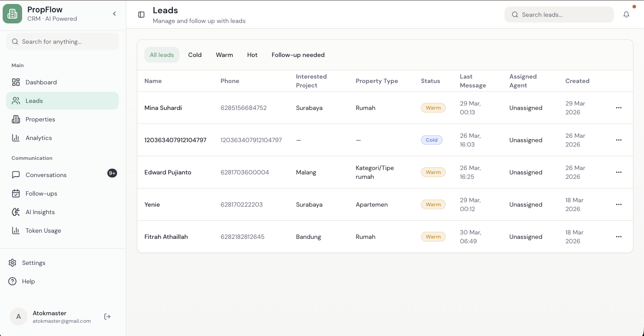Click the Status column header
The width and height of the screenshot is (644, 336).
tap(430, 81)
